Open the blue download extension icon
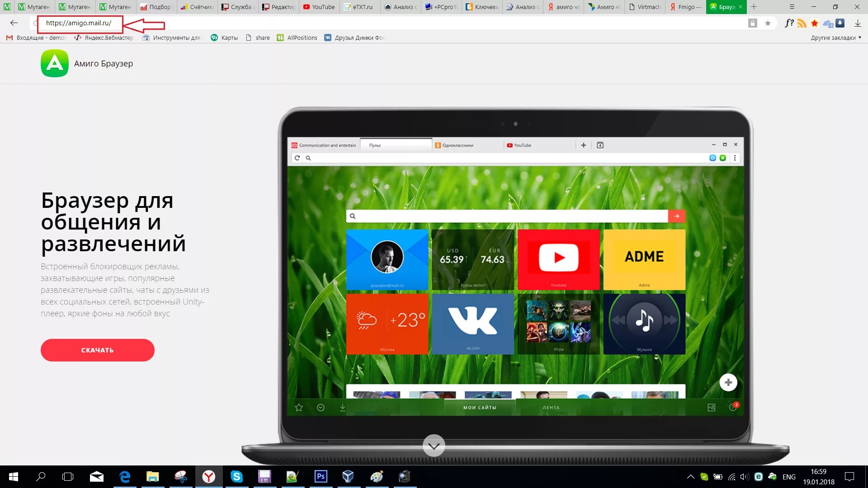The width and height of the screenshot is (868, 488). click(x=840, y=23)
